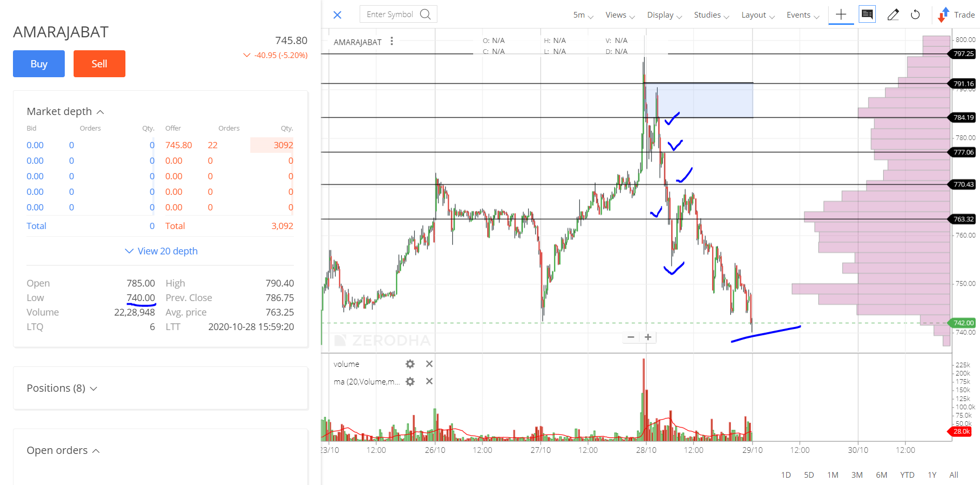Click the red 28.0k volume label
Viewport: 980px width, 485px height.
point(960,431)
